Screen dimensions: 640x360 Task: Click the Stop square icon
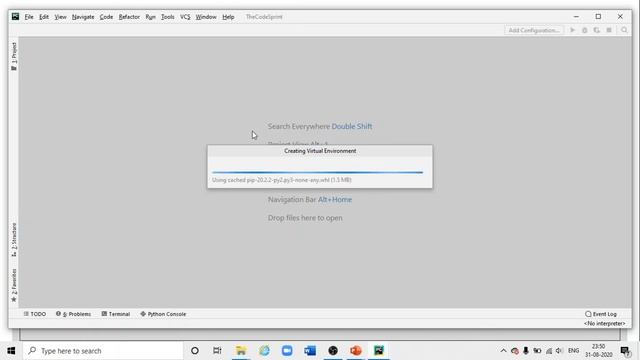click(x=609, y=30)
